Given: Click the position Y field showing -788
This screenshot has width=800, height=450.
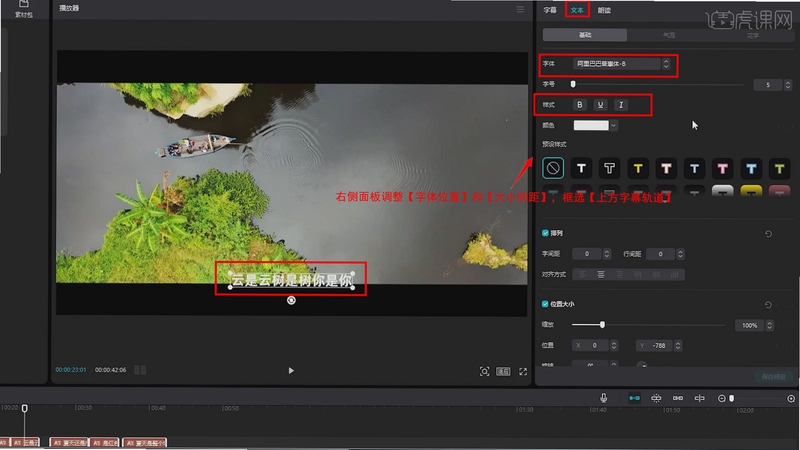Looking at the screenshot, I should [x=655, y=345].
